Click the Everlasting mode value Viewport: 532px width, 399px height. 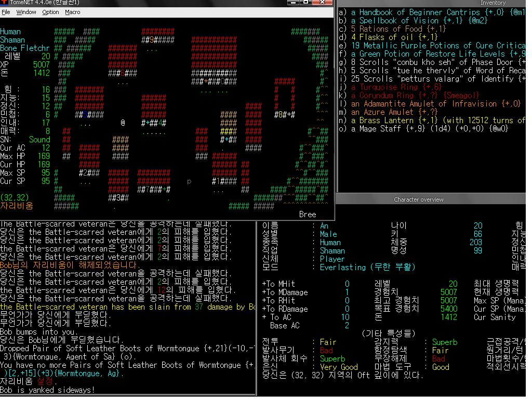367,268
